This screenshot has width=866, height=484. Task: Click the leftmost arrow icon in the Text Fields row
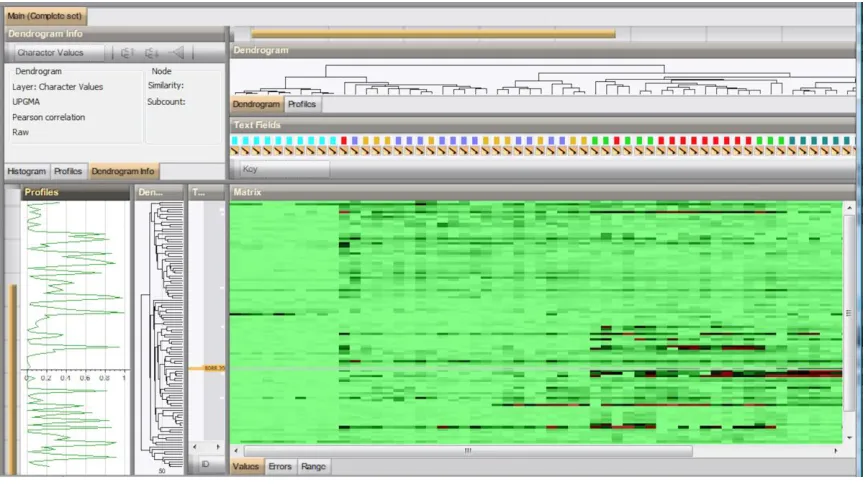(x=235, y=150)
